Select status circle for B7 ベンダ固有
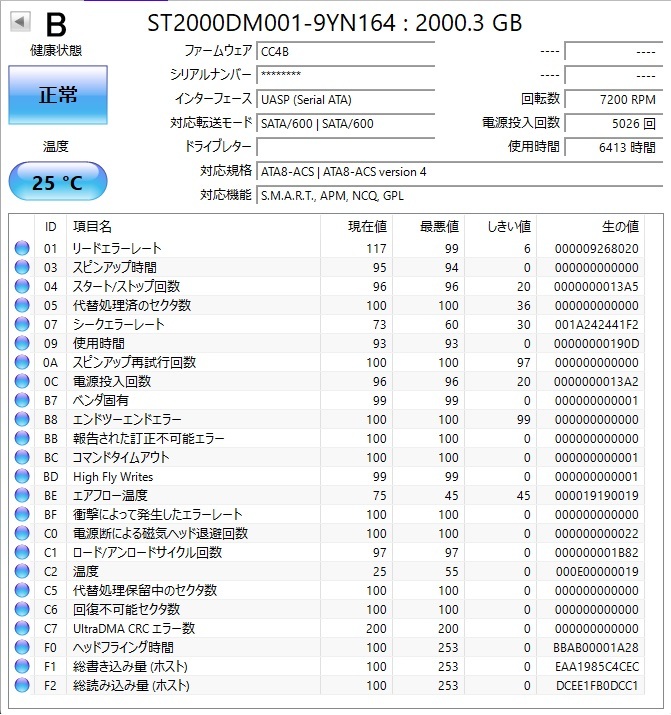The height and width of the screenshot is (715, 671). click(22, 400)
